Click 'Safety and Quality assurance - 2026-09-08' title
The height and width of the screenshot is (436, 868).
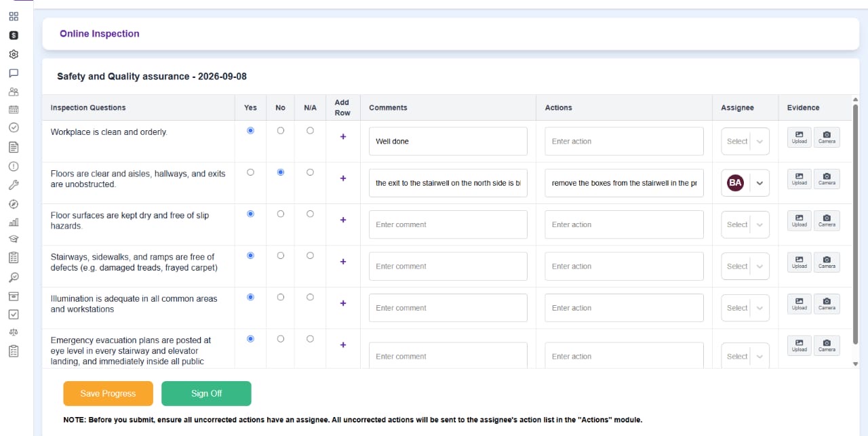pyautogui.click(x=152, y=77)
